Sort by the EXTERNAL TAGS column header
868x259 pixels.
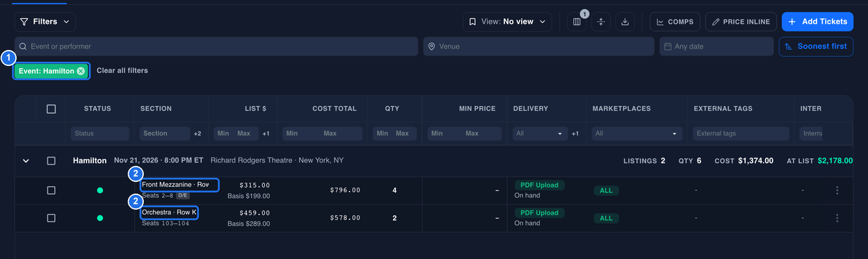723,109
